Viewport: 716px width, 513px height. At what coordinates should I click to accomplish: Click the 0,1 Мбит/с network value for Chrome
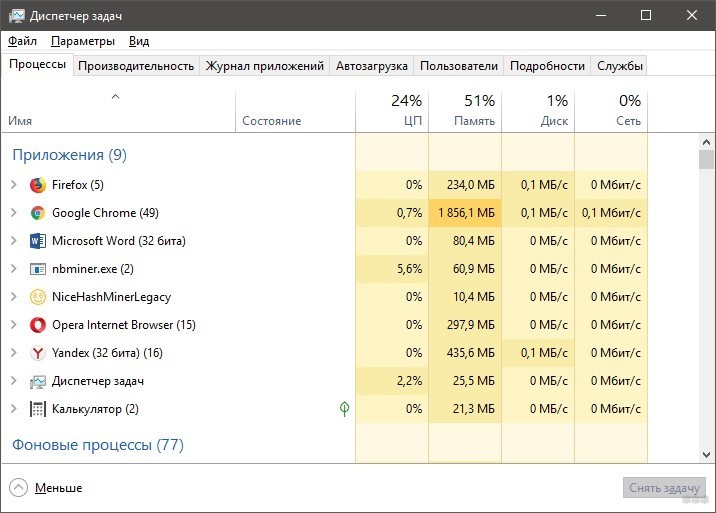pos(611,213)
